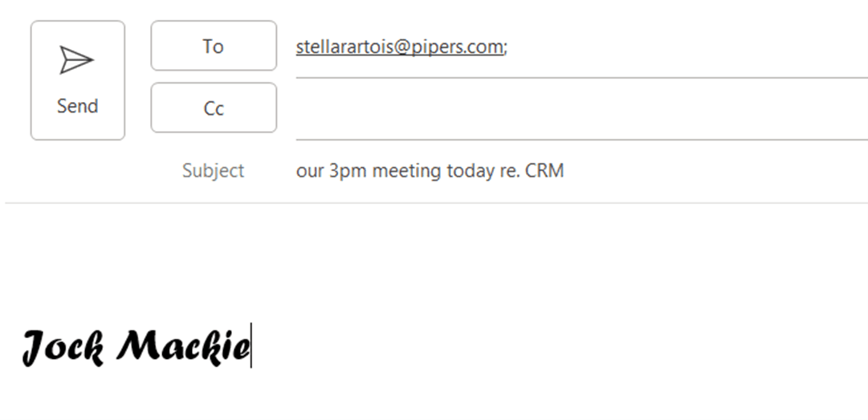
Task: Click the empty subject area right of CRM
Action: pyautogui.click(x=707, y=171)
